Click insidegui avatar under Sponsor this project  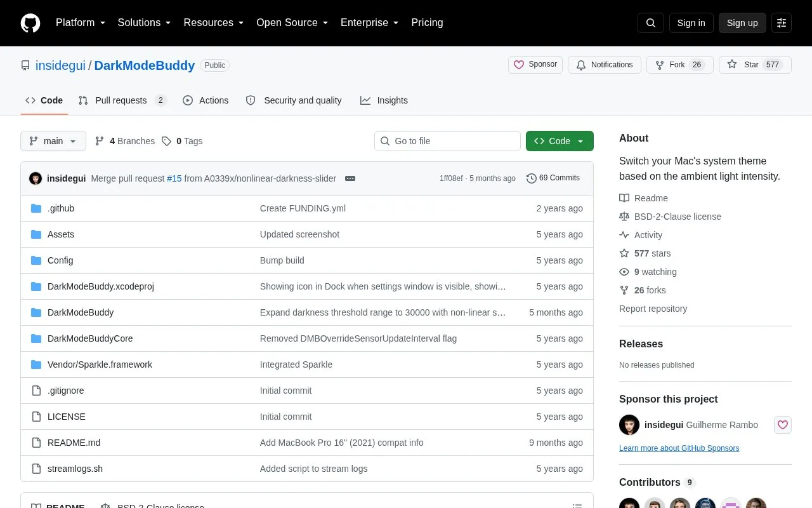tap(629, 425)
